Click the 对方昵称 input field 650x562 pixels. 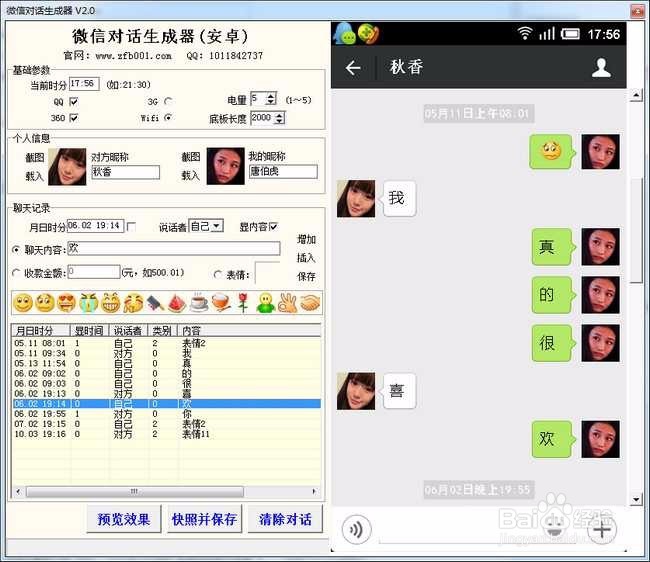click(x=125, y=172)
